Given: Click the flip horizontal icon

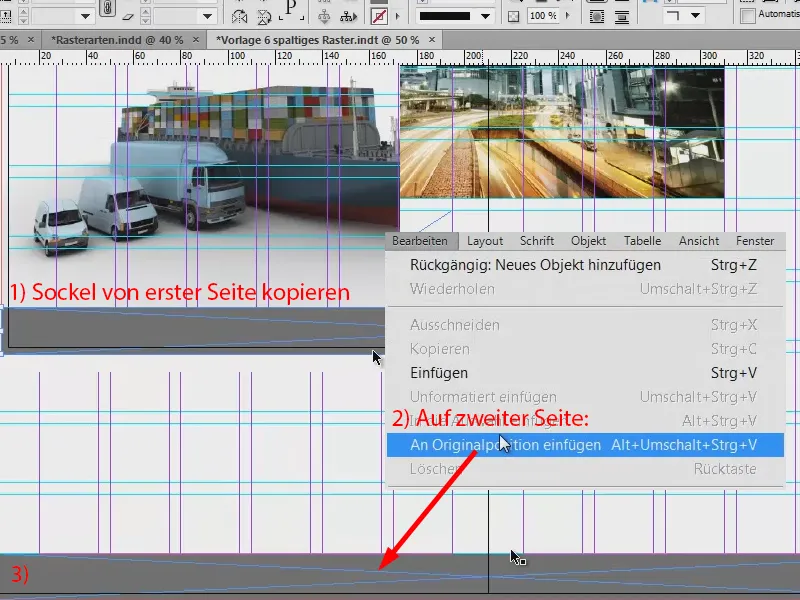Looking at the screenshot, I should [239, 16].
